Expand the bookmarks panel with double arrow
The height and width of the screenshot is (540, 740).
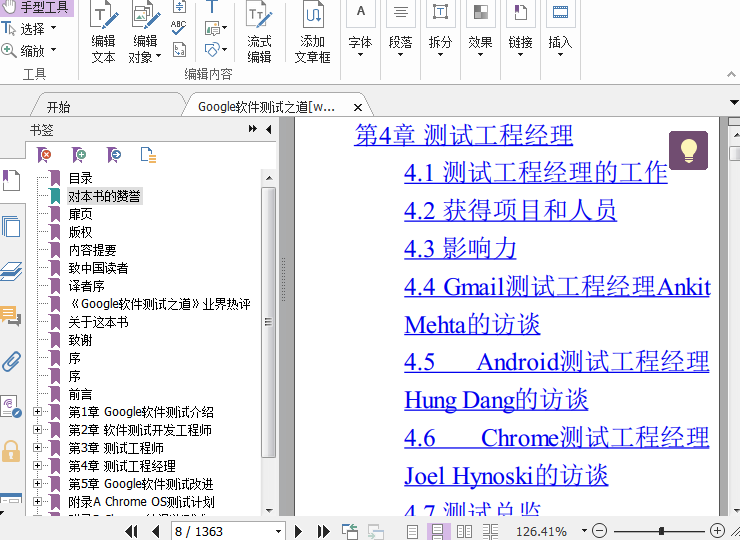[253, 129]
